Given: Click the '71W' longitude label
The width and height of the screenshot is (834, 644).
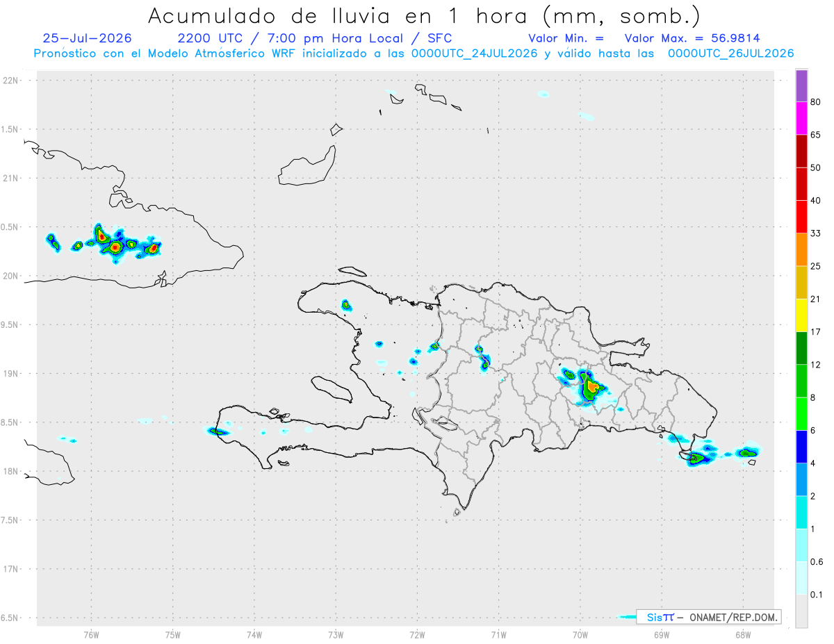Looking at the screenshot, I should [498, 635].
